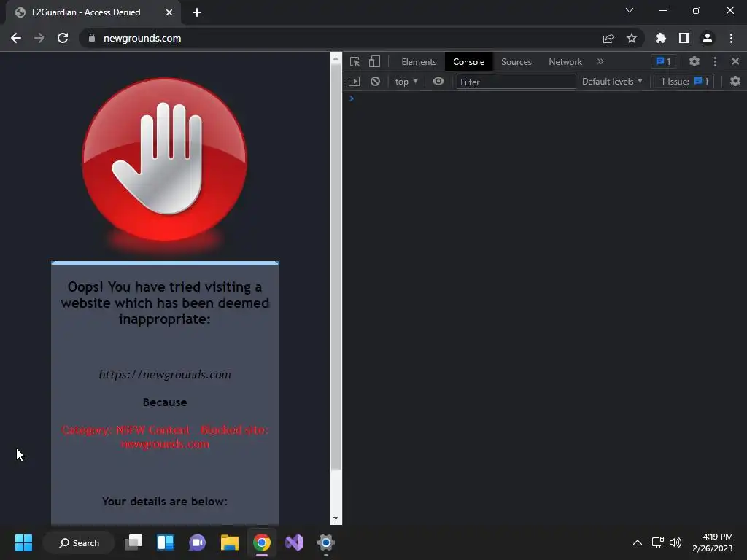Click the 1 Issue button

click(x=684, y=82)
